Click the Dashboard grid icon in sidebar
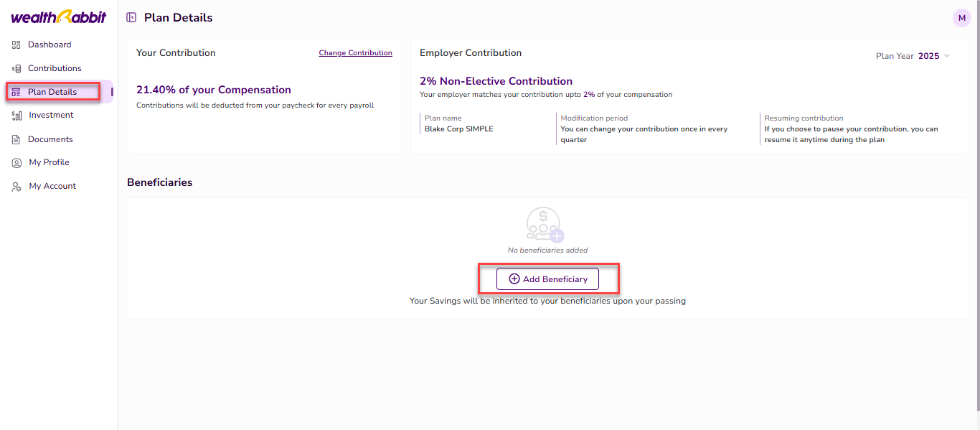The image size is (980, 430). pyautogui.click(x=16, y=45)
